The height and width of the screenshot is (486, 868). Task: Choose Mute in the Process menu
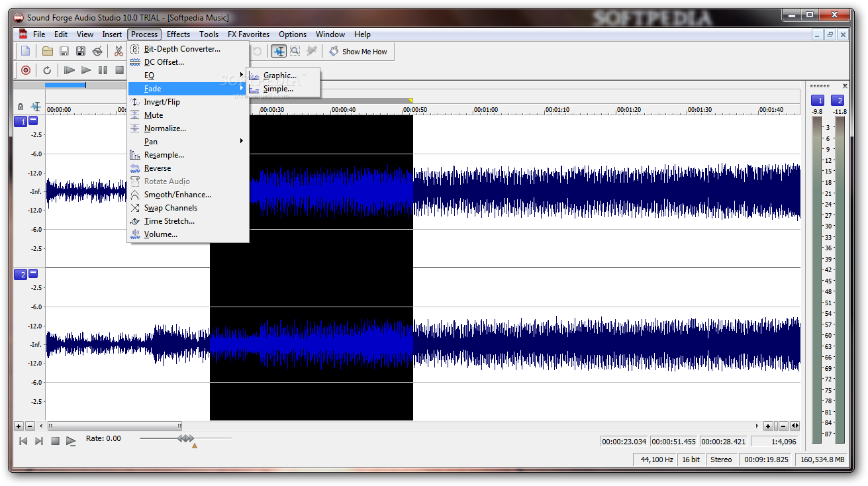point(188,115)
